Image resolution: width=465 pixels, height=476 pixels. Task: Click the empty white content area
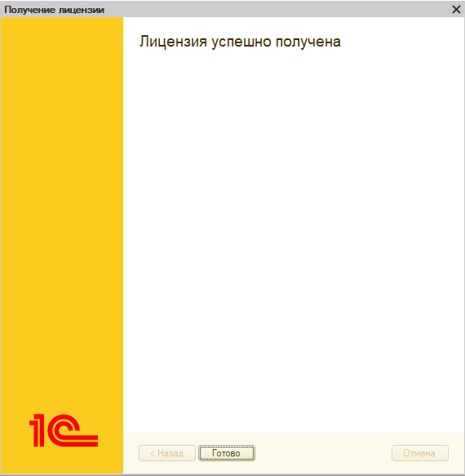pos(294,237)
